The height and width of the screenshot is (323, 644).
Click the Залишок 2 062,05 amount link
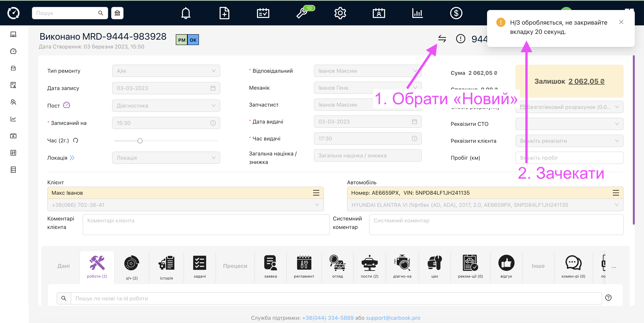586,82
